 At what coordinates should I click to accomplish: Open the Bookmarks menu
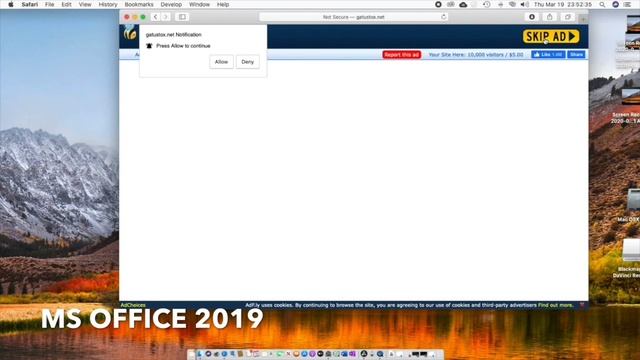(139, 4)
